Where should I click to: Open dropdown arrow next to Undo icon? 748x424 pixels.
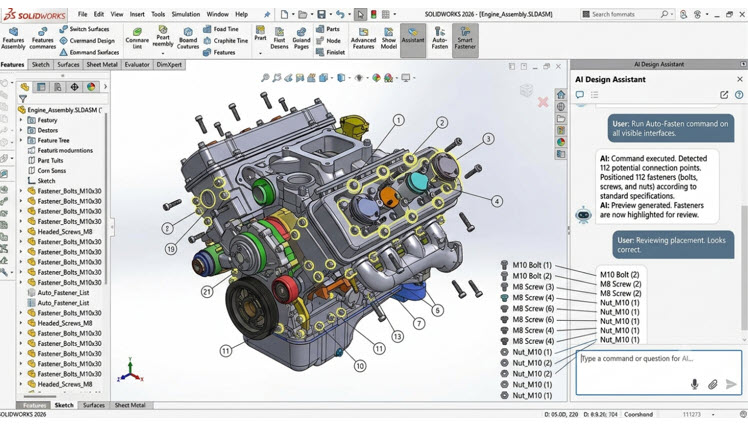click(348, 14)
